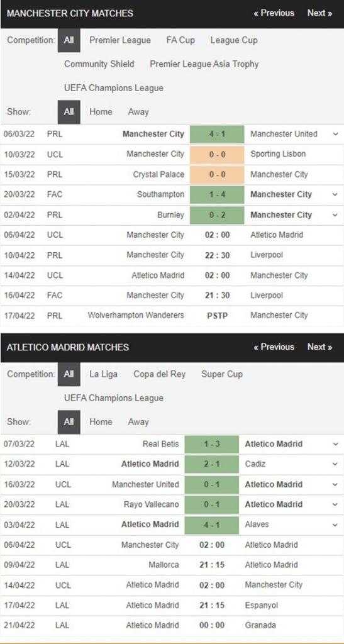Go to Previous Atletico Madrid matches
The height and width of the screenshot is (644, 344).
pos(274,347)
